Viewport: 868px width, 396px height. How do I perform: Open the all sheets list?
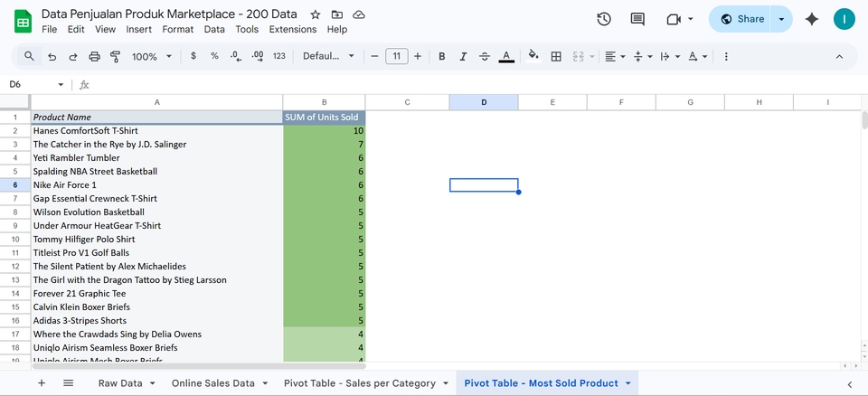(x=68, y=383)
